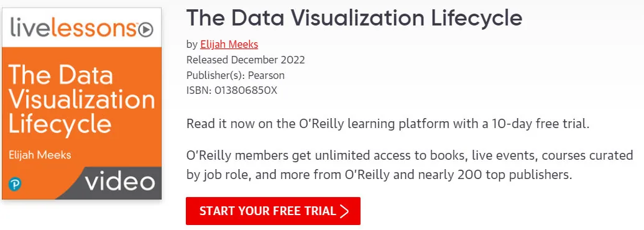This screenshot has height=230, width=644.
Task: Click the play icon in the LiveLessons logo
Action: (145, 30)
